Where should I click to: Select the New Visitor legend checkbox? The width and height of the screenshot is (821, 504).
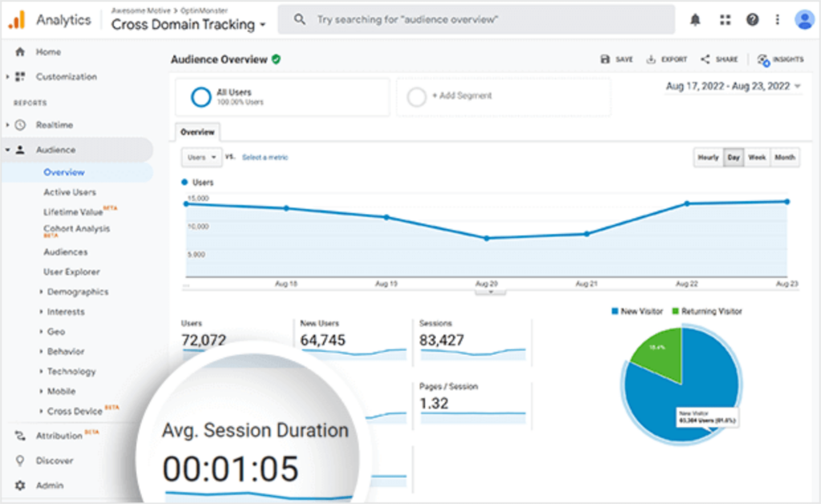pos(617,311)
